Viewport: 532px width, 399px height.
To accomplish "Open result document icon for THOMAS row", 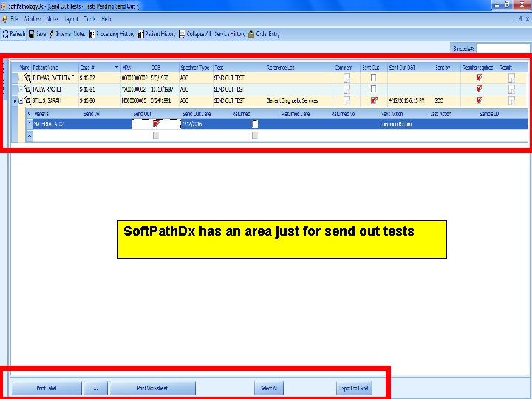I will (x=511, y=78).
